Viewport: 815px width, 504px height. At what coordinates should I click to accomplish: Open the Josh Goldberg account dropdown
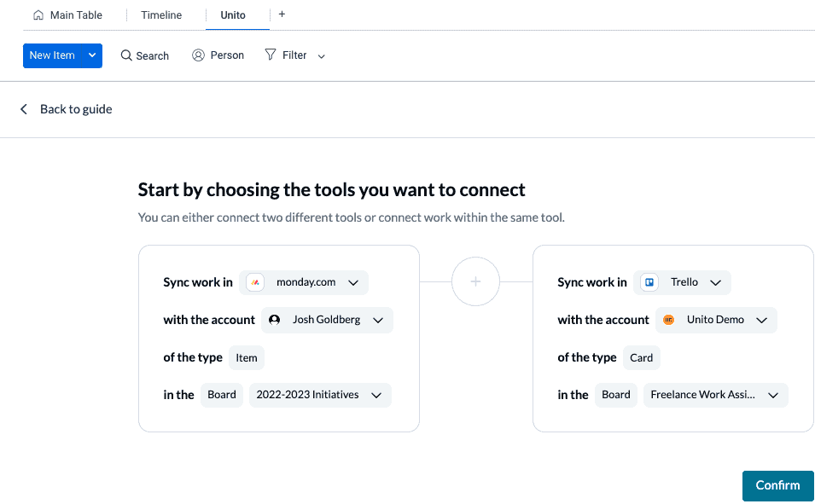[x=327, y=320]
